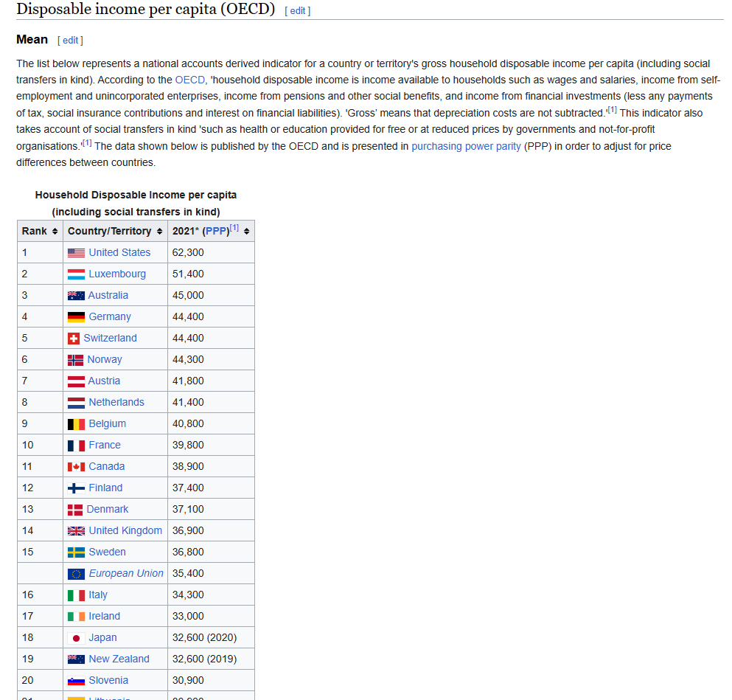The image size is (732, 700).
Task: Open the Germany article link
Action: coord(110,317)
